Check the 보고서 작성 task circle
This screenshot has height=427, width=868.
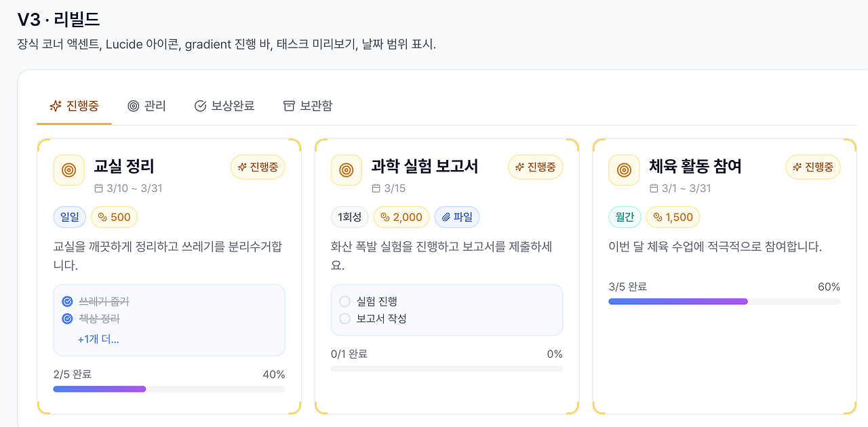[344, 319]
